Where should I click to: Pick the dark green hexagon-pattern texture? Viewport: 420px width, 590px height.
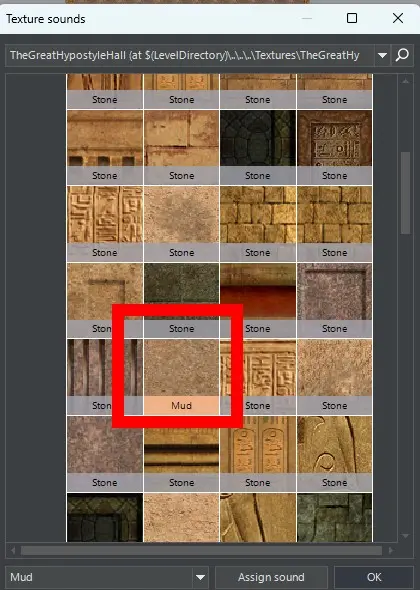click(x=258, y=147)
